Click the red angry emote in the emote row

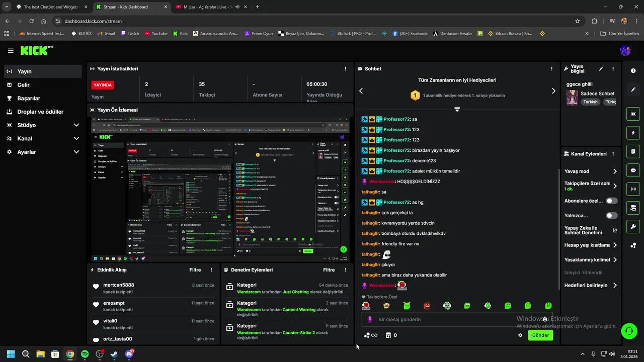(x=427, y=306)
